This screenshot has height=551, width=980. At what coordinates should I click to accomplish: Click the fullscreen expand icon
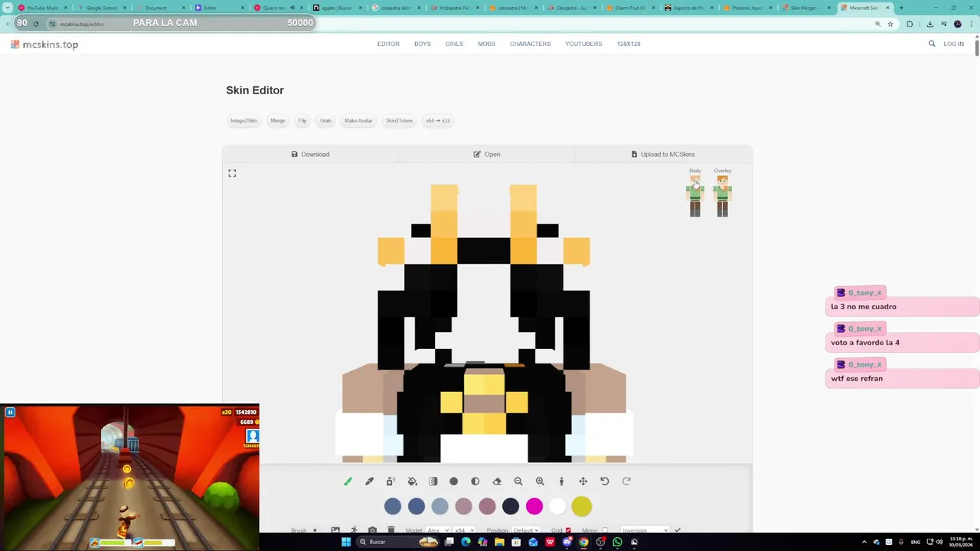232,174
